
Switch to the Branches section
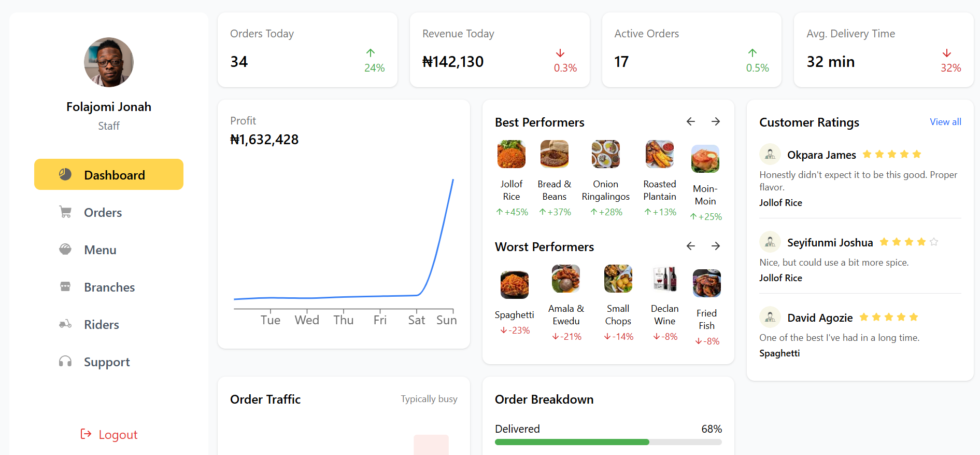point(109,287)
